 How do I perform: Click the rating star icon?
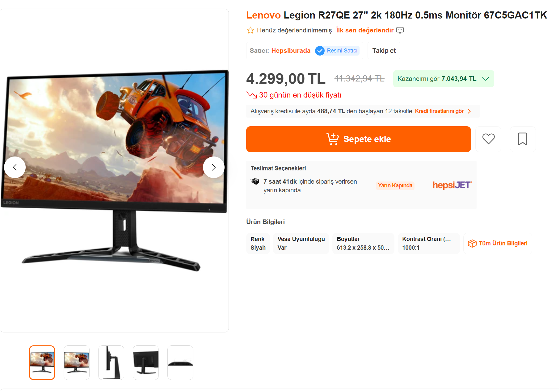[x=250, y=30]
